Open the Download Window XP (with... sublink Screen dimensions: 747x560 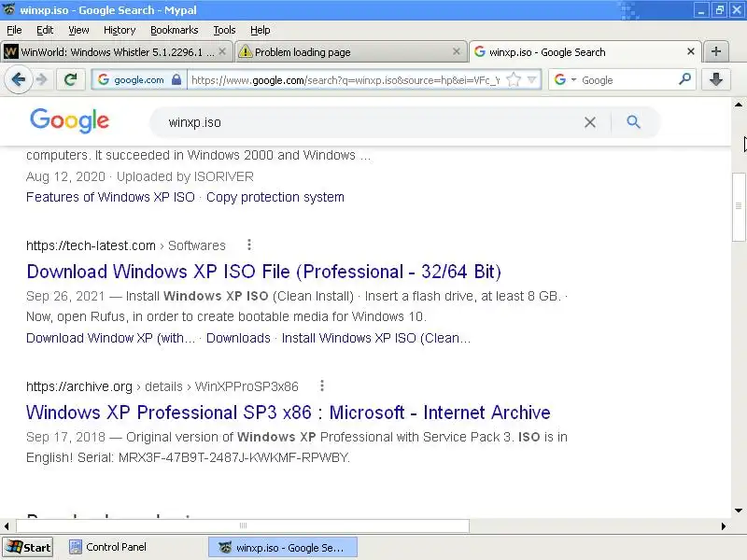click(x=110, y=338)
